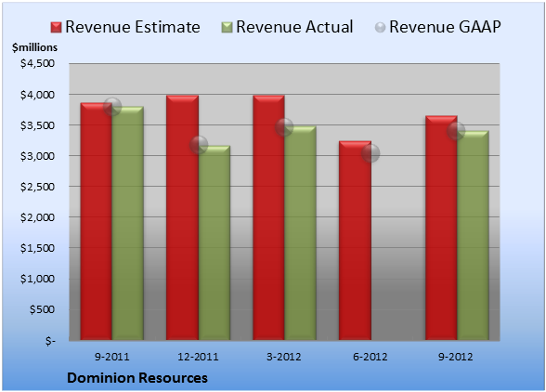Screen dimensions: 546x392
Task: Click the '3-2012' quarter label
Action: pyautogui.click(x=284, y=357)
